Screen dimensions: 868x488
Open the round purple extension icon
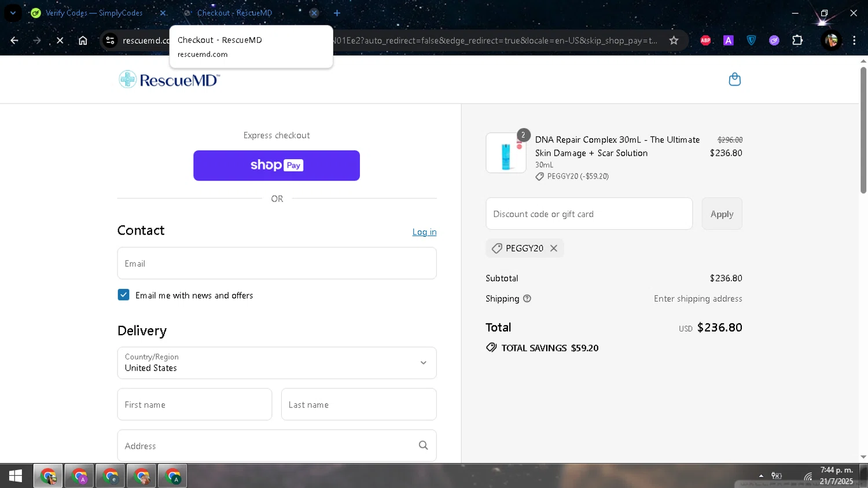coord(774,41)
